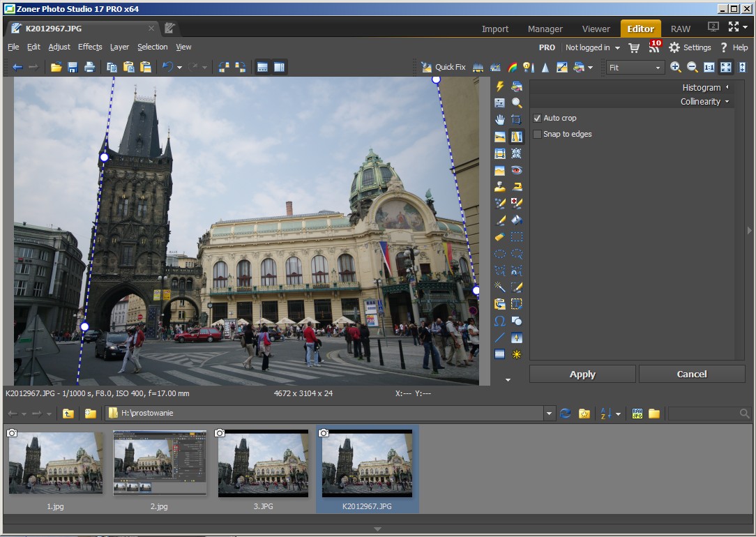Screen dimensions: 756x537
Task: Click the Apply button
Action: (x=582, y=375)
